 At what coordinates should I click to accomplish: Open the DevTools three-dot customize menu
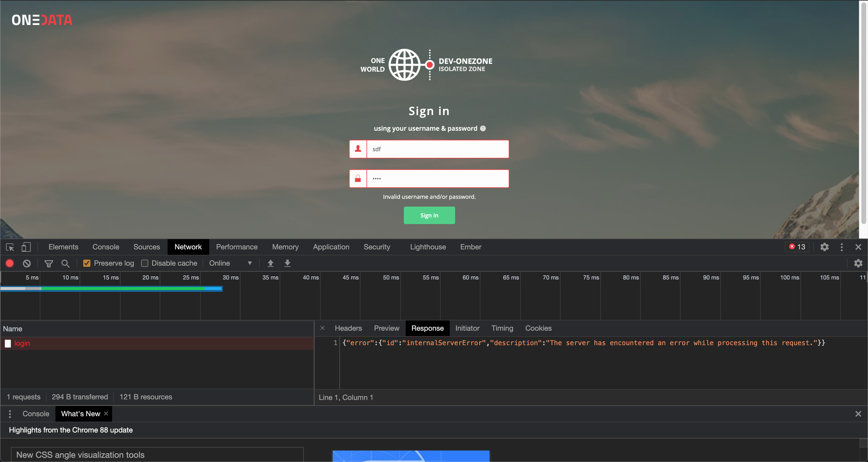(841, 247)
